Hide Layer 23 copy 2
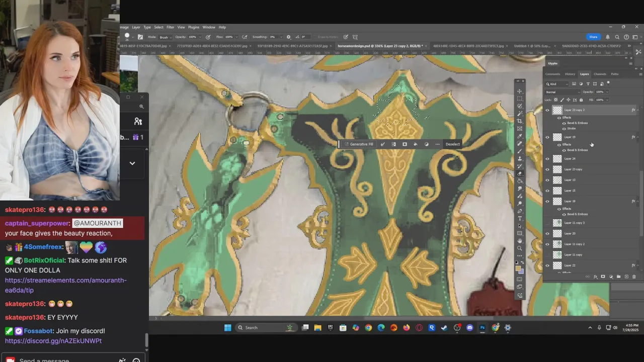Image resolution: width=644 pixels, height=362 pixels. click(547, 110)
